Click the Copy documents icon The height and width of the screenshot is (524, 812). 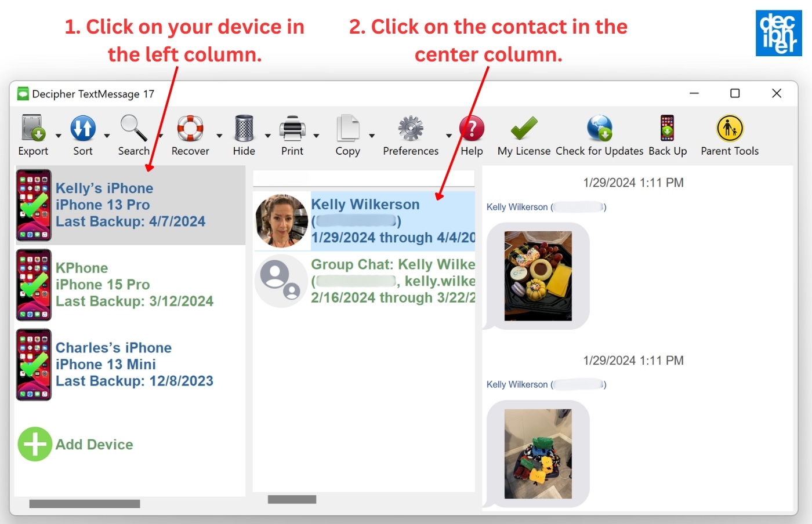[347, 128]
